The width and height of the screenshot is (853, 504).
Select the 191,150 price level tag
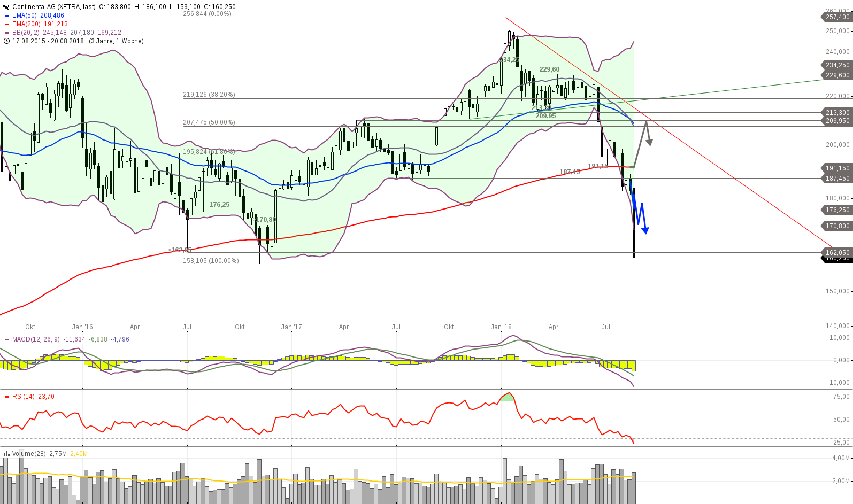837,168
